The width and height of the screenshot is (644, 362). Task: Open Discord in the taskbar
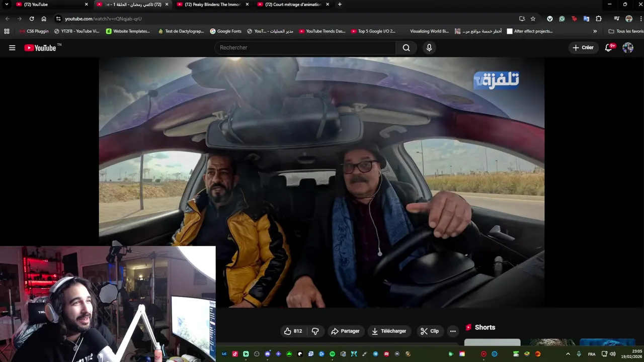point(268,354)
